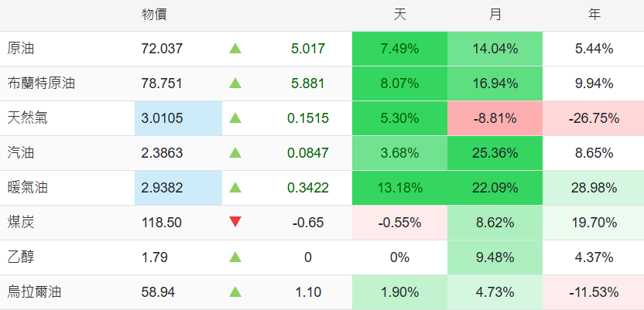Click the red down arrow for 煤炭

(x=235, y=223)
